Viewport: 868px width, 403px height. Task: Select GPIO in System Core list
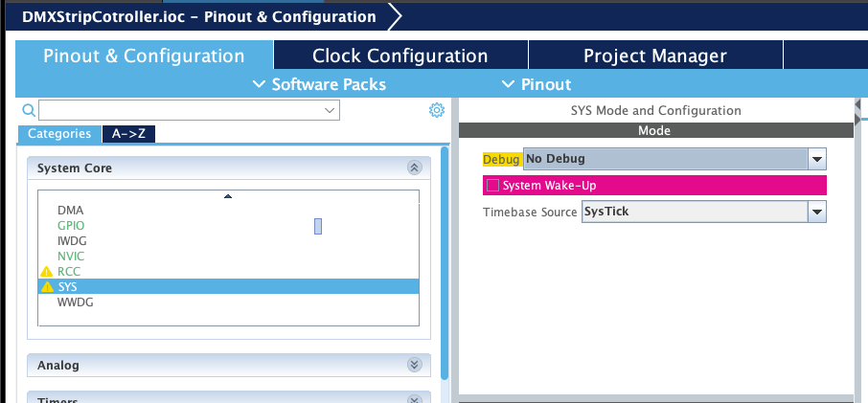[71, 226]
